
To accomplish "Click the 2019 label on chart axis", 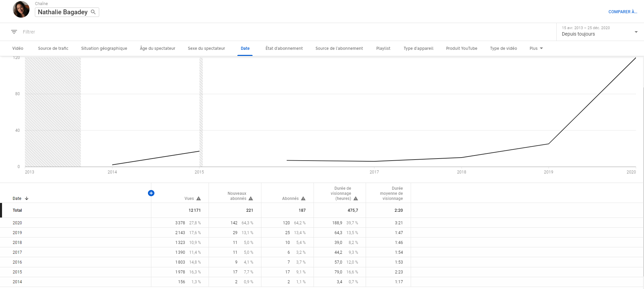I will pos(549,172).
